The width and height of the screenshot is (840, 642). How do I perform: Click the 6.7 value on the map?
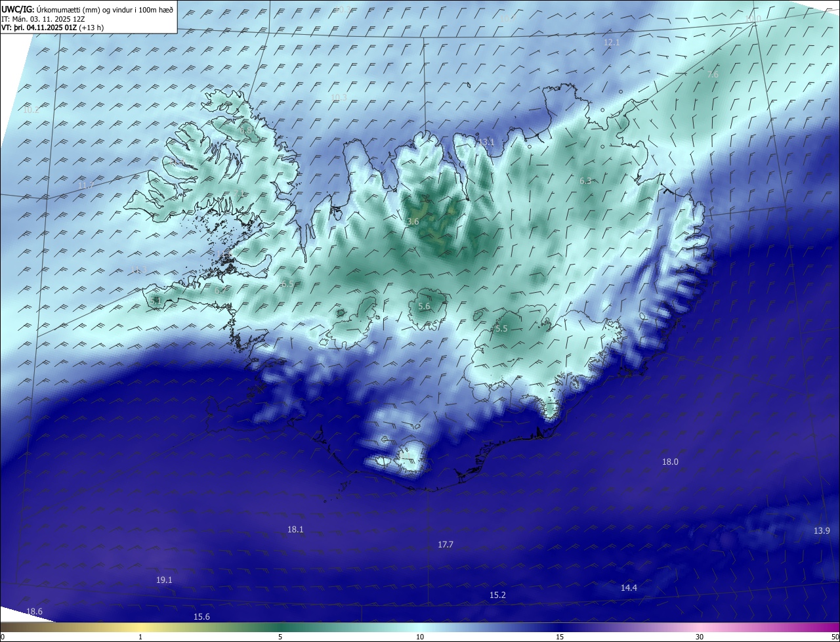[x=221, y=289]
